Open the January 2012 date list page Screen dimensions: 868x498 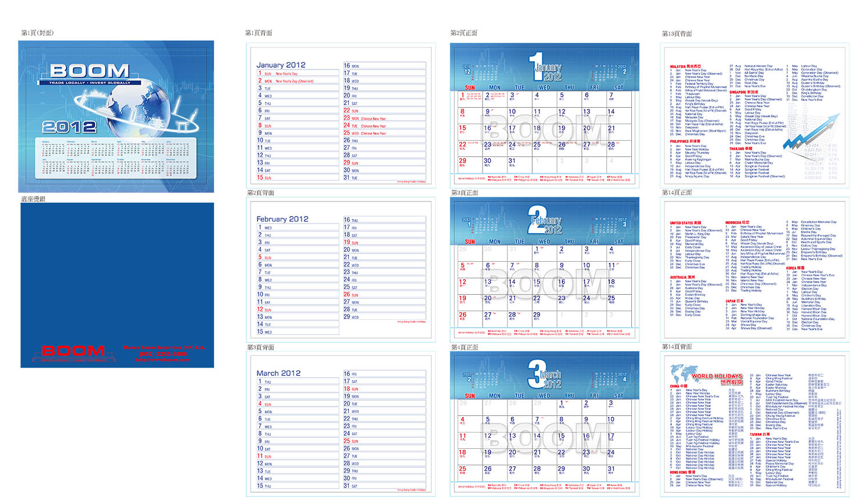(341, 115)
